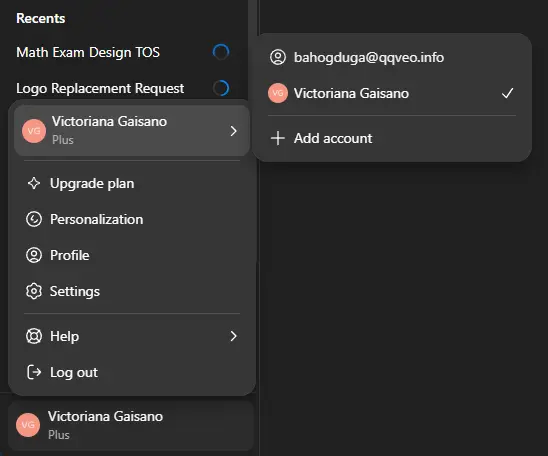
Task: Select the Victoriana Gaisano account in the switcher
Action: (391, 93)
